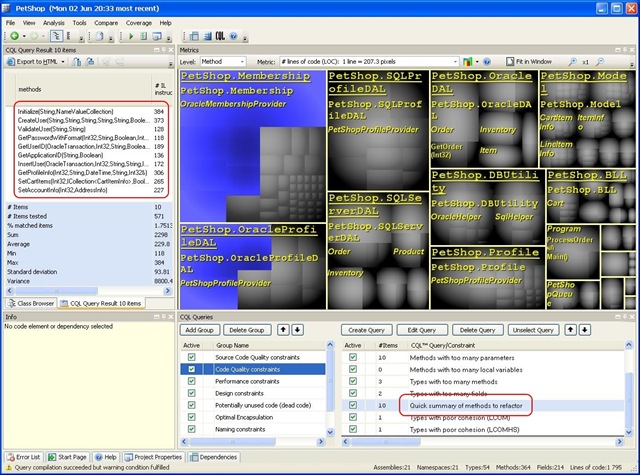Open the treemap color dropdown arrow
The image size is (640, 475).
coord(477,62)
